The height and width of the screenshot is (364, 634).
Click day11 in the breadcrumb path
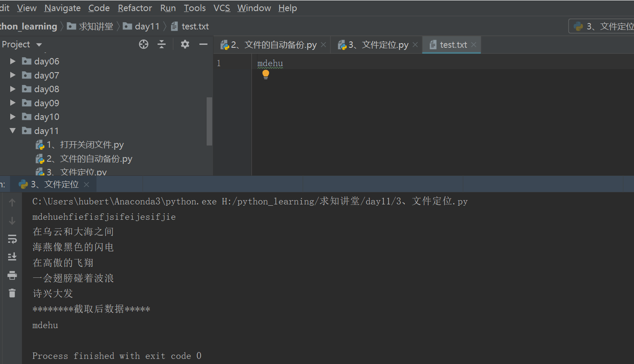147,26
